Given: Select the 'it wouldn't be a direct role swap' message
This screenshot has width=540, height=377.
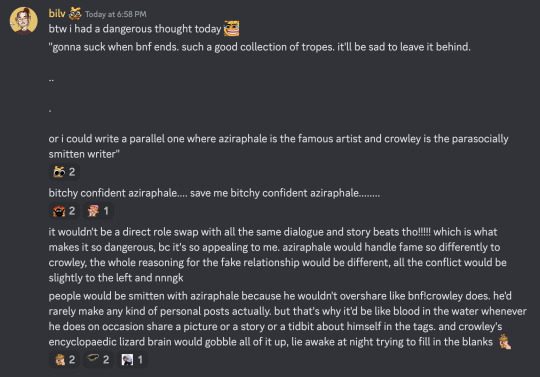Looking at the screenshot, I should (x=278, y=255).
